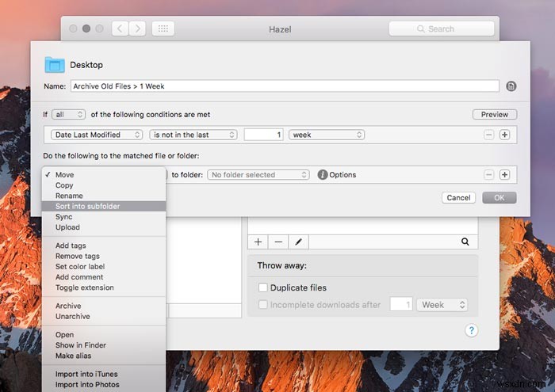Toggle Incomplete downloads after checkbox
Viewport: 555px width, 392px height.
[x=262, y=304]
